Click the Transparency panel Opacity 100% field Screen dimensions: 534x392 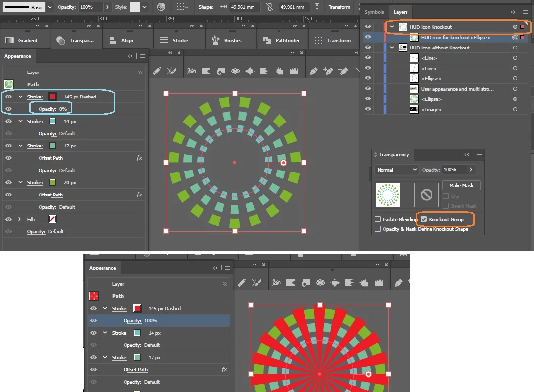pos(455,169)
